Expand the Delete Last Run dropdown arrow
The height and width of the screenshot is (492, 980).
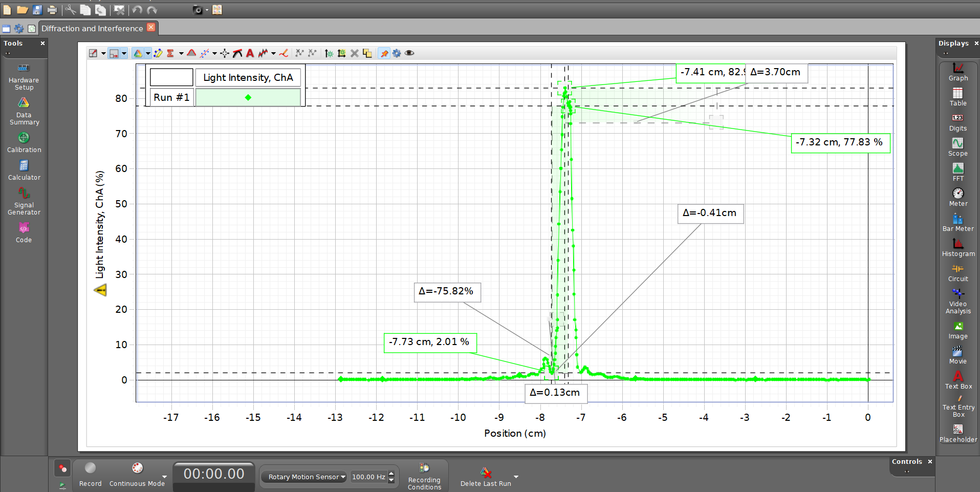click(x=516, y=477)
